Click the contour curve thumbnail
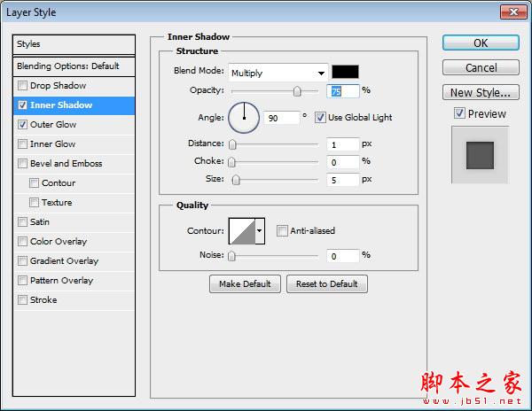The width and height of the screenshot is (532, 411). pyautogui.click(x=242, y=231)
